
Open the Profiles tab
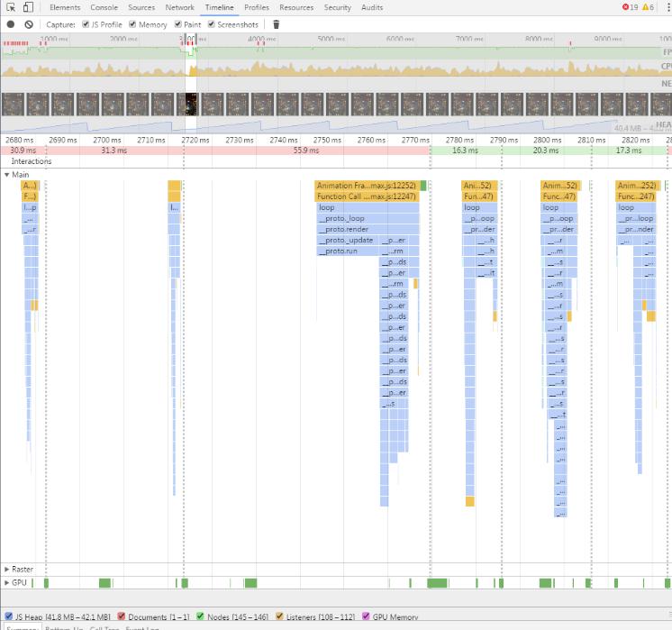pyautogui.click(x=257, y=7)
